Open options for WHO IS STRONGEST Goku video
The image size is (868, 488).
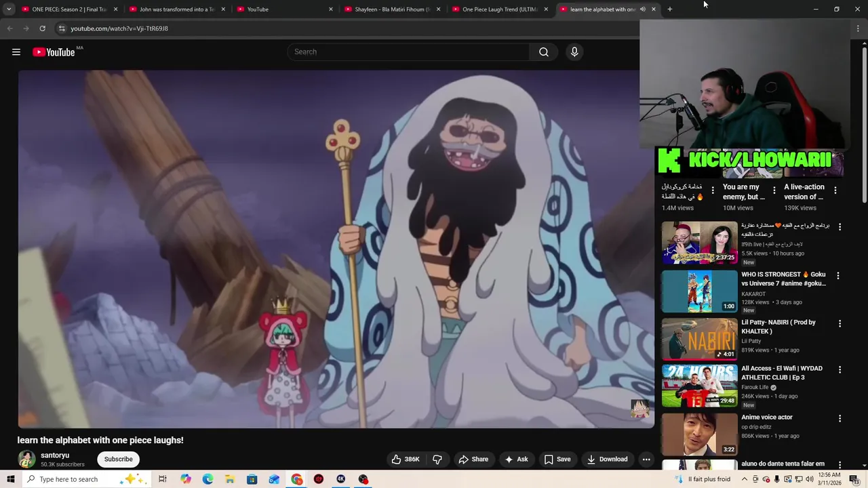click(x=838, y=276)
